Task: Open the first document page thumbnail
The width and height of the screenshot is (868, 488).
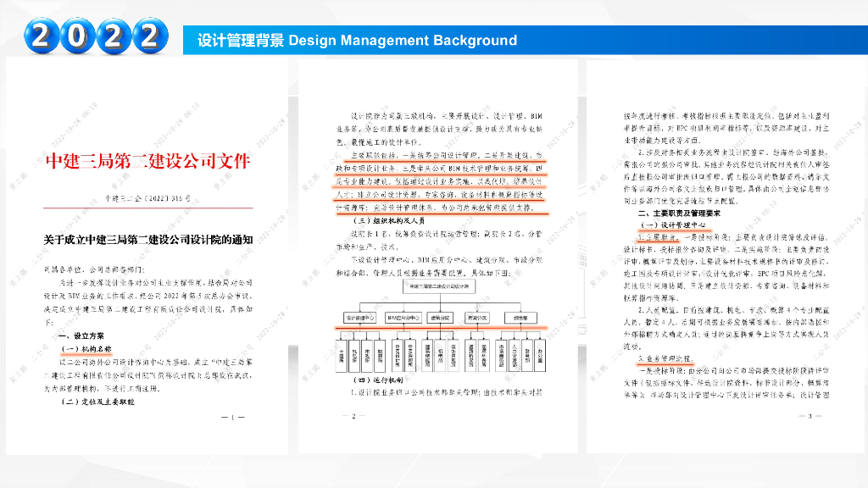Action: 147,256
